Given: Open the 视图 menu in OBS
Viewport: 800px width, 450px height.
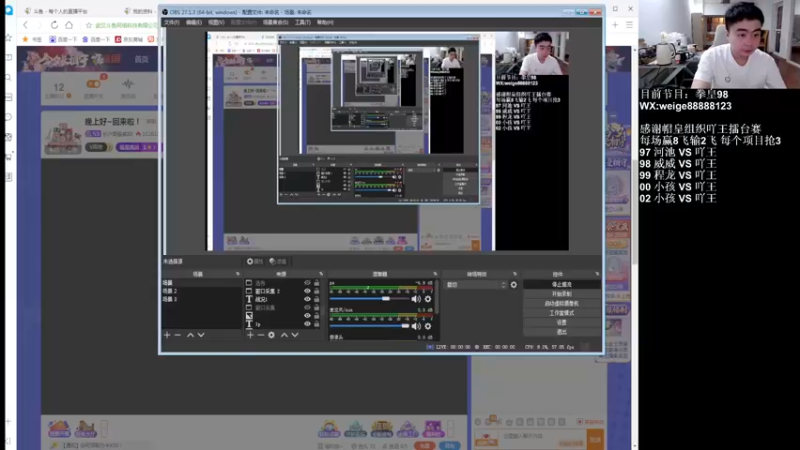Looking at the screenshot, I should (216, 22).
